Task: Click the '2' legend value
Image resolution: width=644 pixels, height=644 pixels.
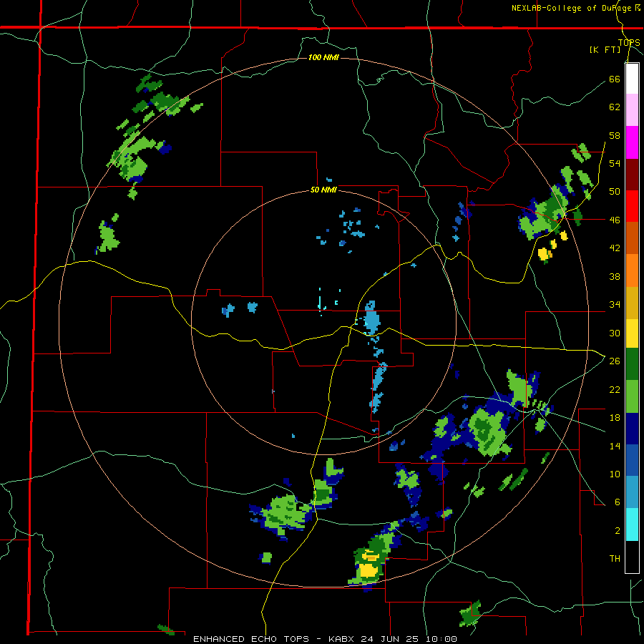Action: (x=618, y=530)
